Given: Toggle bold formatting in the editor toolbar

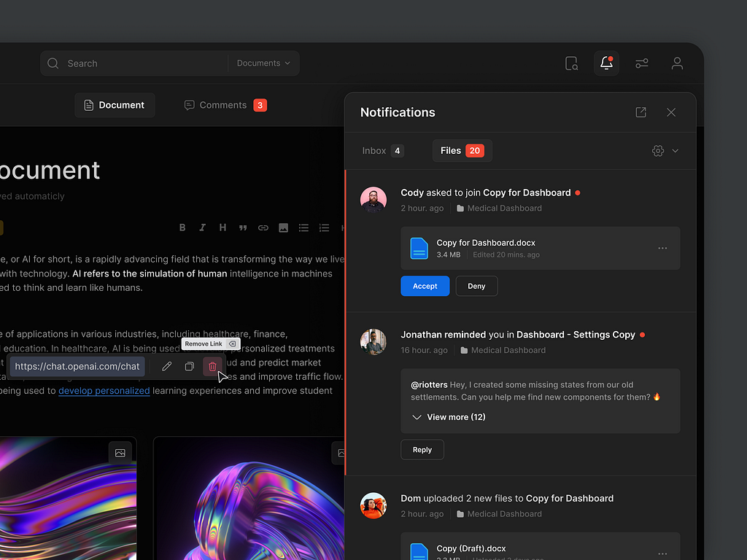Looking at the screenshot, I should coord(182,227).
